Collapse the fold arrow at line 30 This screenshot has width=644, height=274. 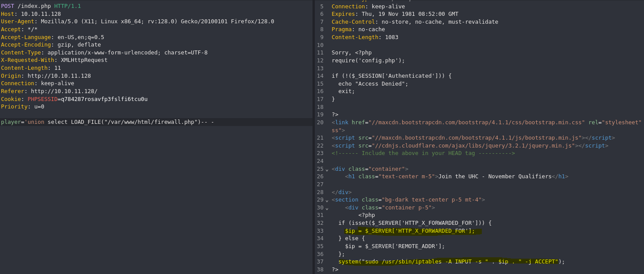pos(327,208)
